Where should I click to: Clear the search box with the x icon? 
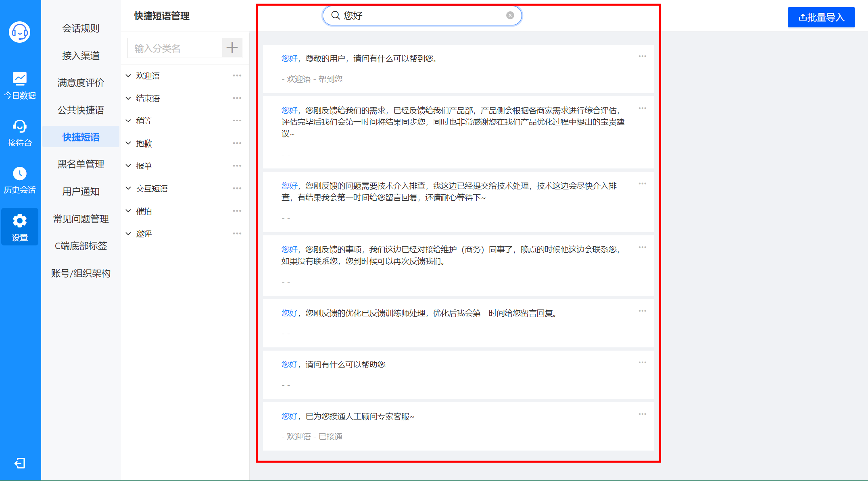point(510,15)
